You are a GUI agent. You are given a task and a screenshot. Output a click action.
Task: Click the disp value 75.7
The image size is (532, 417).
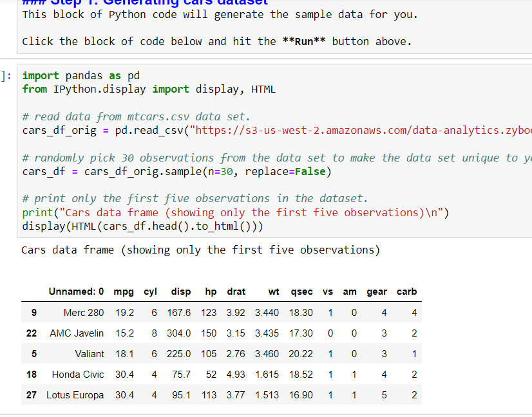coord(182,375)
